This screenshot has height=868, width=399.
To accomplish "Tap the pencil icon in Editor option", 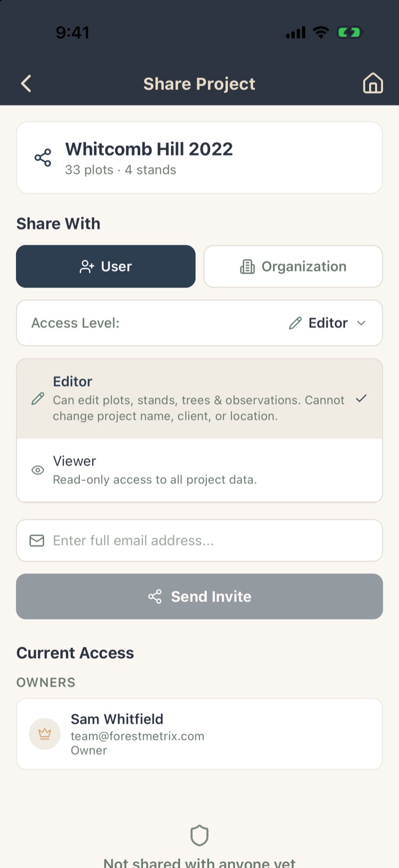I will click(38, 399).
